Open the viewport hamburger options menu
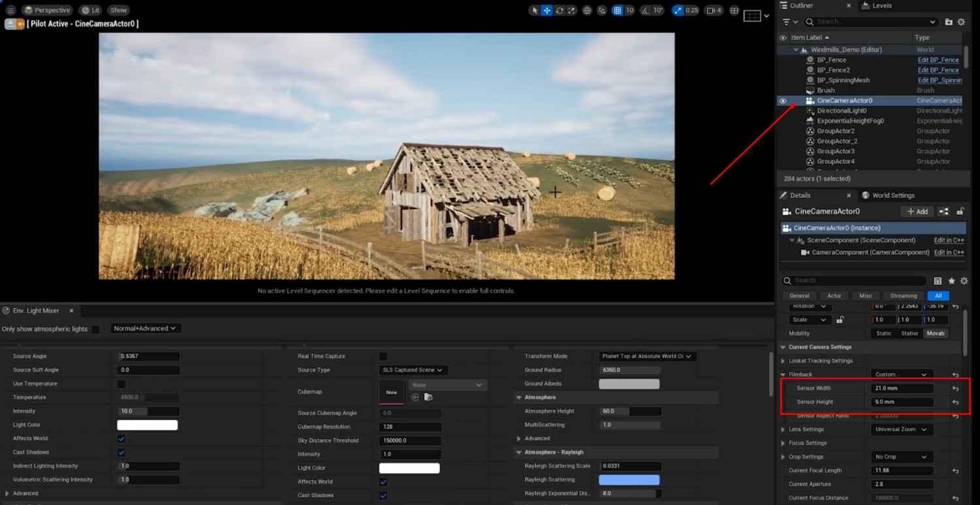 [10, 10]
